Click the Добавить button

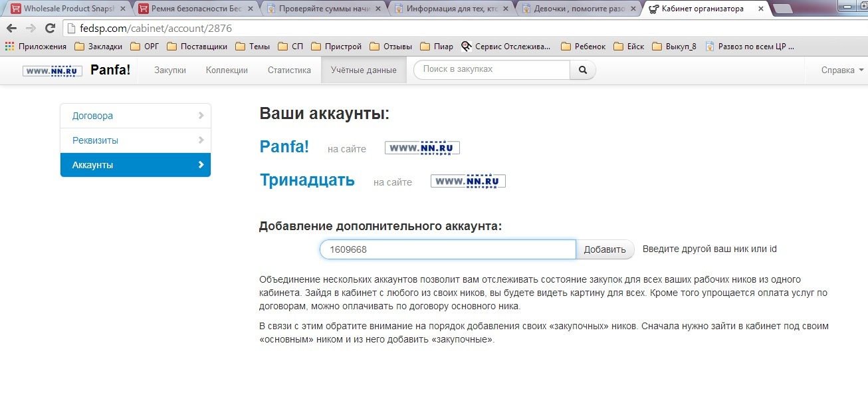605,249
